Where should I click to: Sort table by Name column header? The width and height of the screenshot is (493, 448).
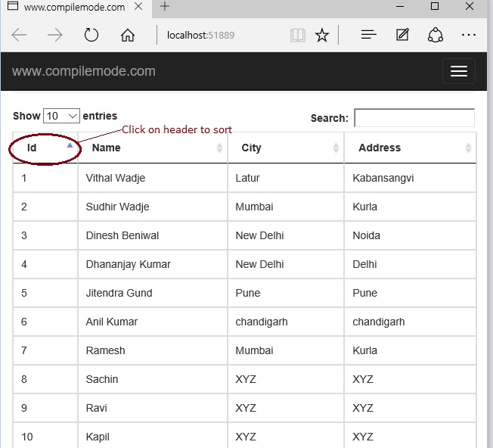[x=152, y=148]
